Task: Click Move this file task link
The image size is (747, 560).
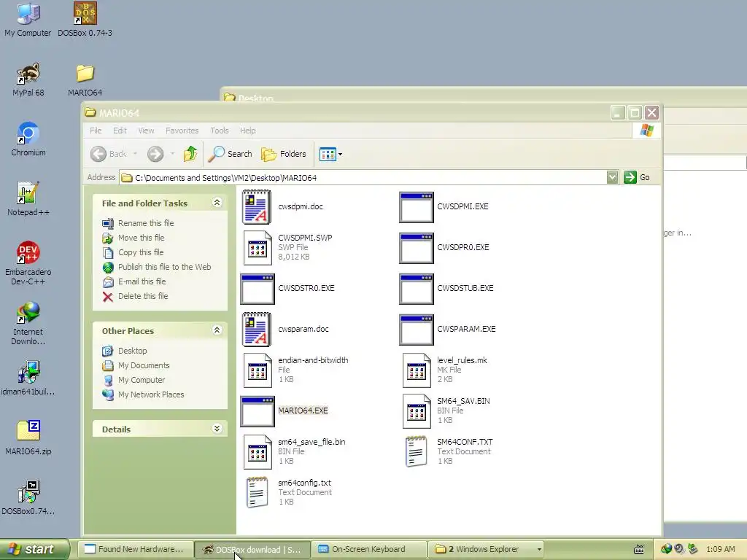Action: [141, 238]
